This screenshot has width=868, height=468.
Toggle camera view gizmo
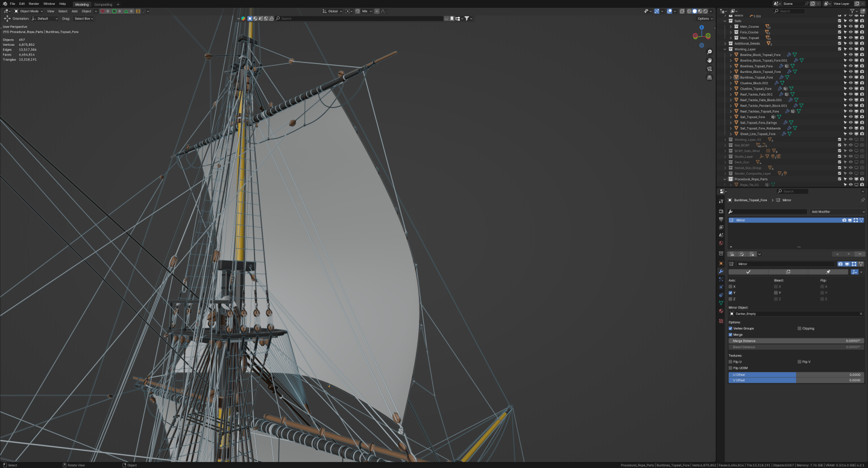click(x=709, y=69)
